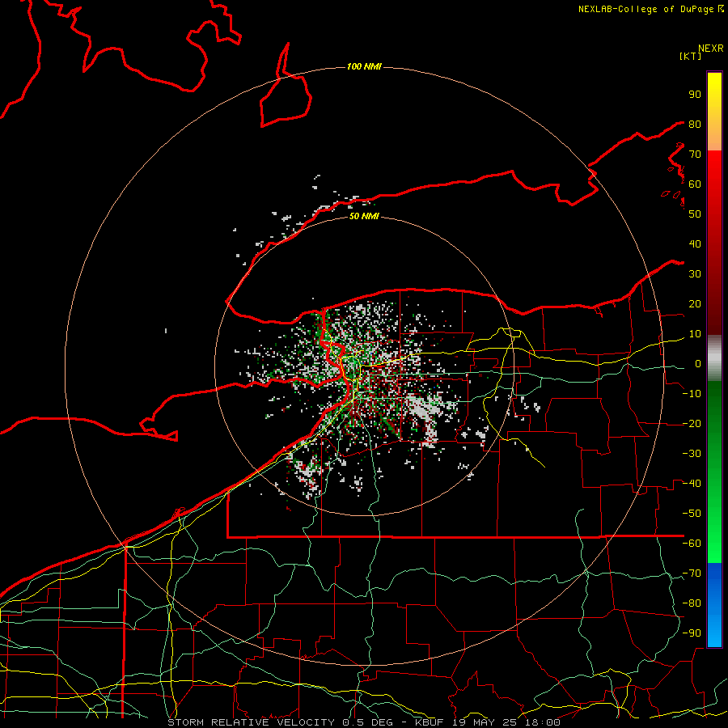Open the NEXLAB-College of DuPage credit text
Screen dimensions: 728x728
click(x=651, y=9)
